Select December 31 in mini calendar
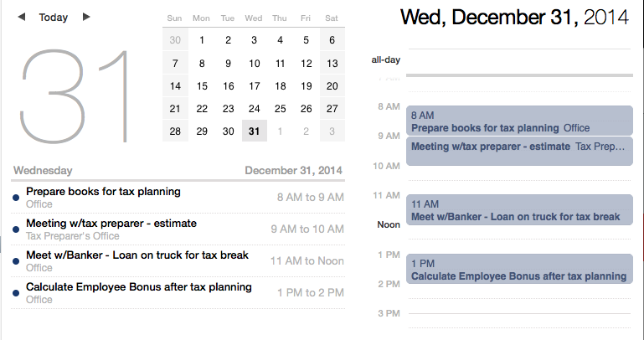The width and height of the screenshot is (644, 340). pos(254,131)
